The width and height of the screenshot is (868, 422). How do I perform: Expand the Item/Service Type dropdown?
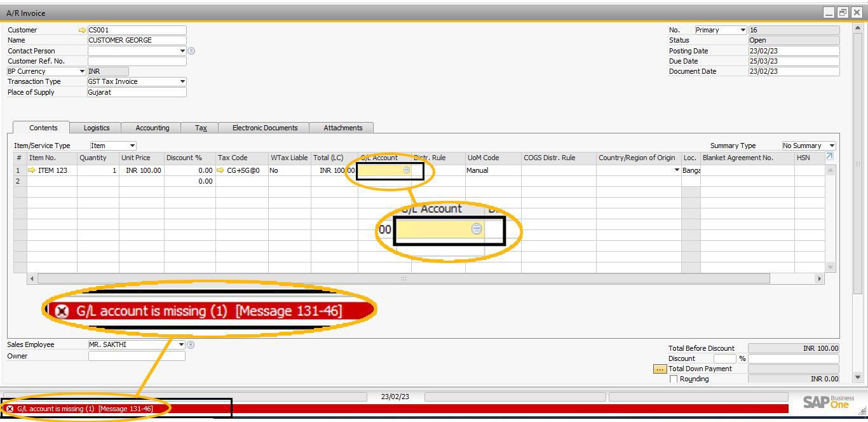click(x=132, y=146)
